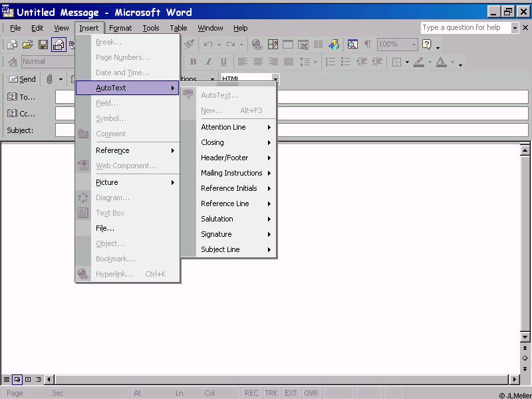Click the Show/Hide paragraph marks icon
532x399 pixels.
[367, 45]
